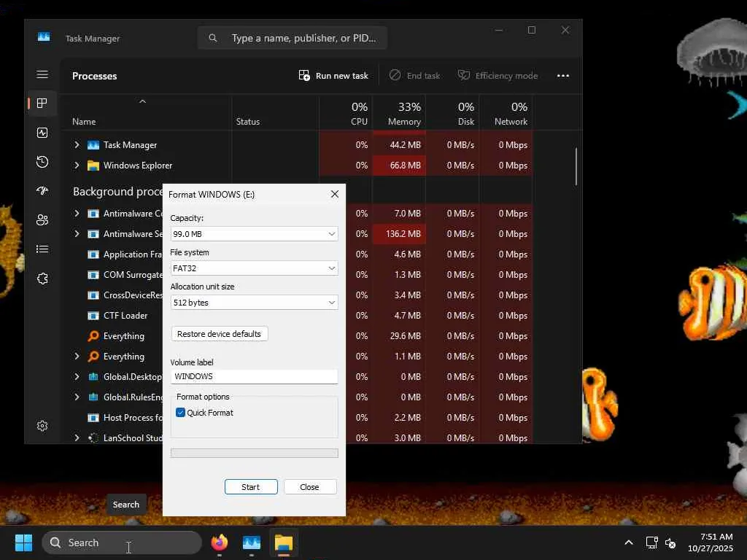Open the Users sidebar icon
Screen dimensions: 747x560
point(42,220)
